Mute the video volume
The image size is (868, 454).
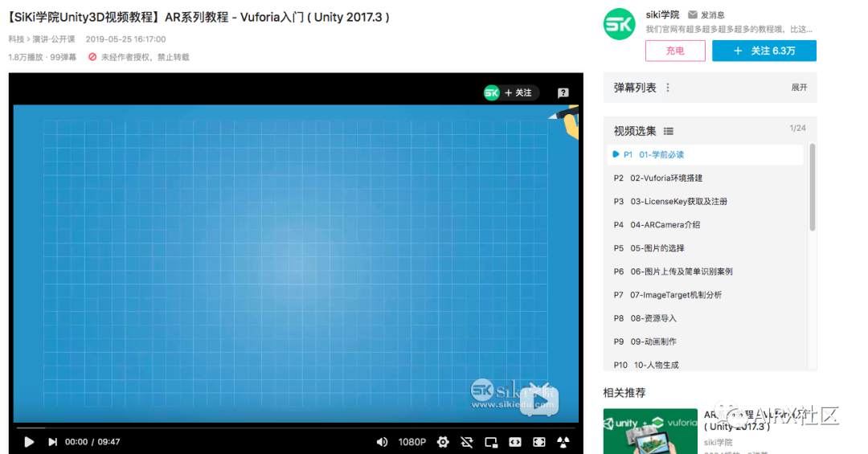tap(382, 442)
